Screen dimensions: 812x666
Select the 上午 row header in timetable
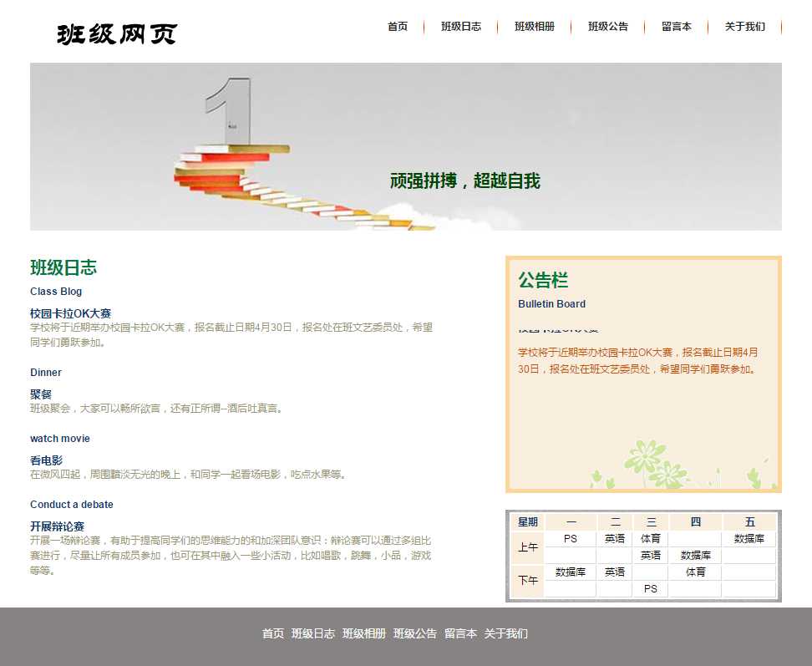[x=528, y=547]
